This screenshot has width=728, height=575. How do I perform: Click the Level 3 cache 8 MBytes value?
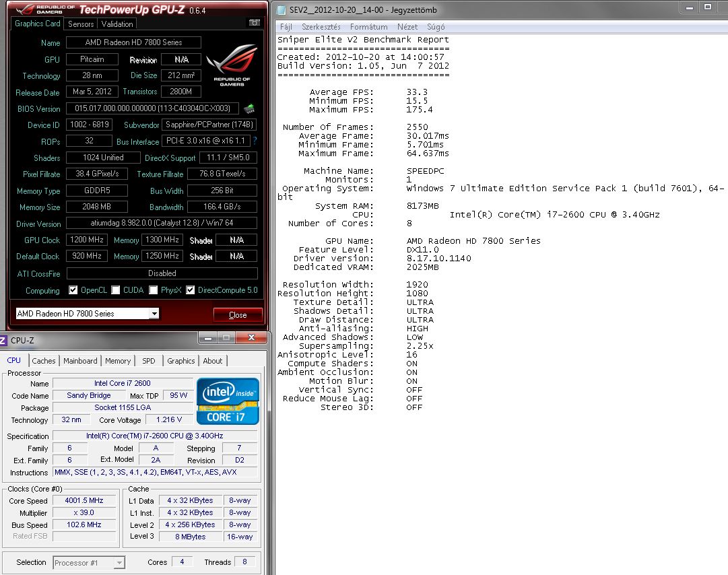point(191,537)
